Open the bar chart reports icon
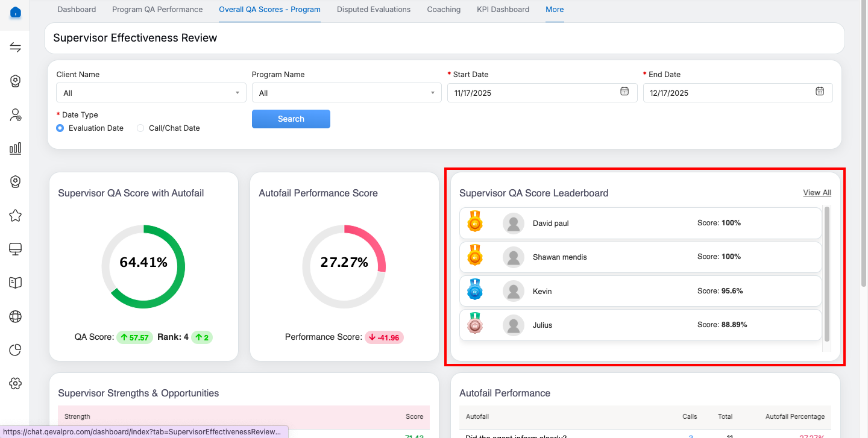The height and width of the screenshot is (438, 868). coord(16,148)
